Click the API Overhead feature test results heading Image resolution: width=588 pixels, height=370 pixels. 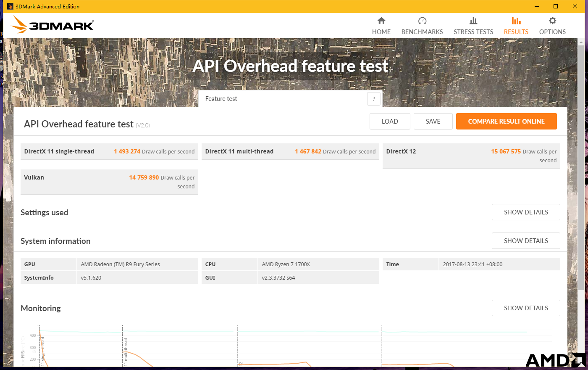click(79, 124)
